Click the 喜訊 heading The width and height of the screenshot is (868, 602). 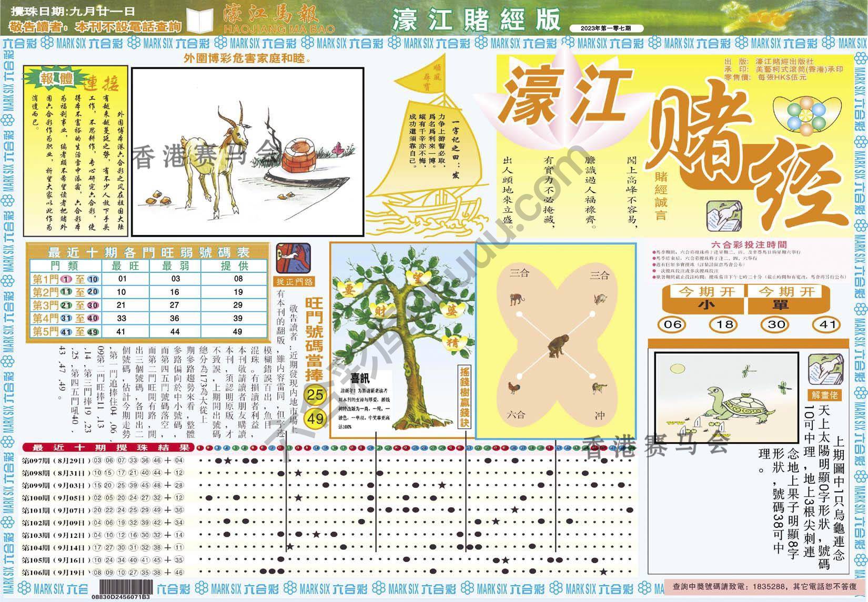pyautogui.click(x=360, y=377)
